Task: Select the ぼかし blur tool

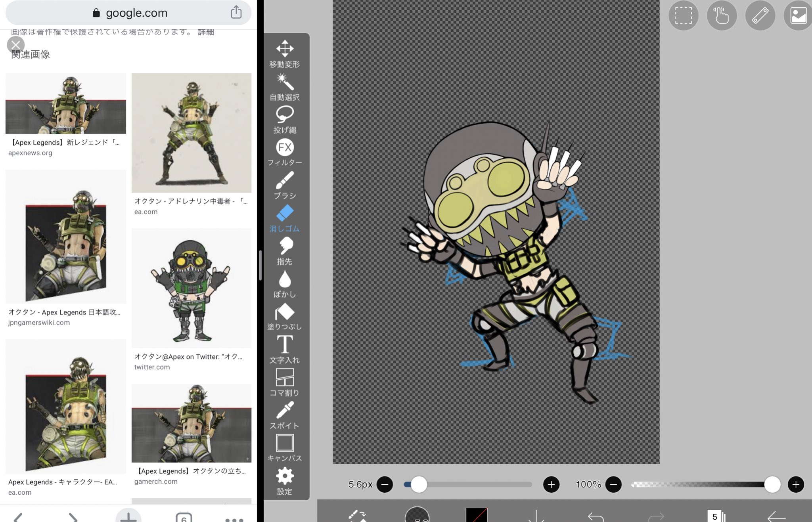Action: pyautogui.click(x=285, y=284)
